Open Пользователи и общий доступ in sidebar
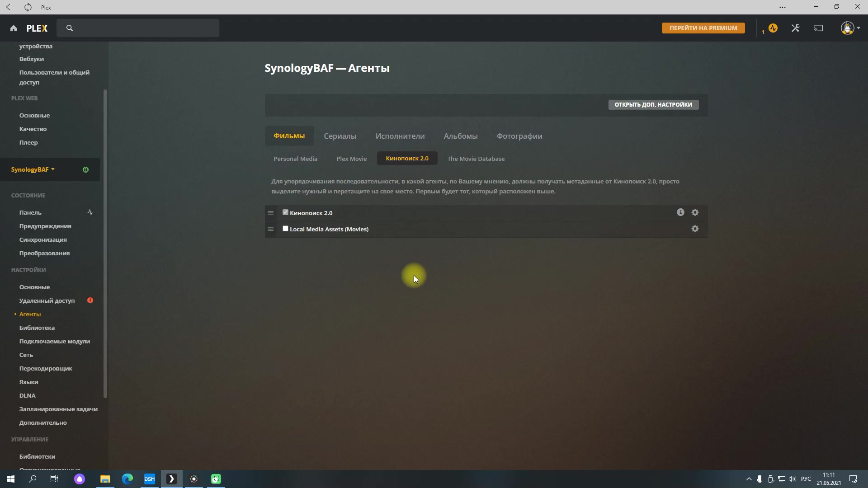The image size is (868, 488). coord(54,77)
